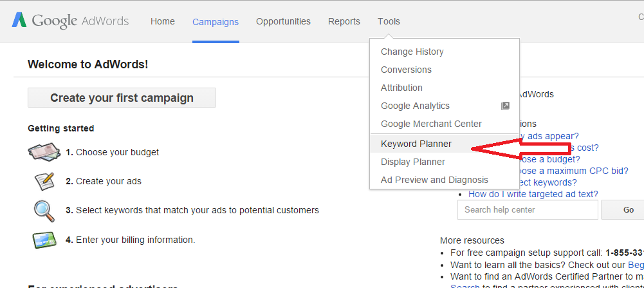Click the Google AdWords logo
644x288 pixels.
pos(70,21)
